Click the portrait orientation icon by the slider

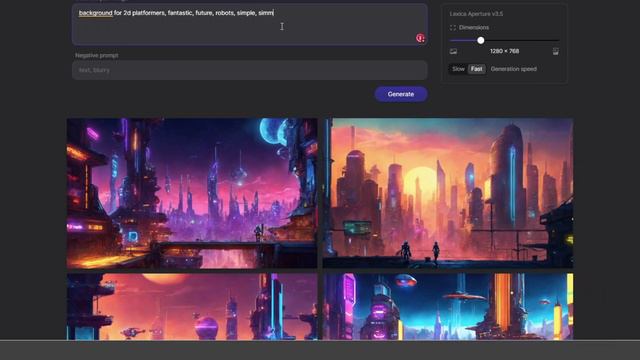click(x=556, y=51)
